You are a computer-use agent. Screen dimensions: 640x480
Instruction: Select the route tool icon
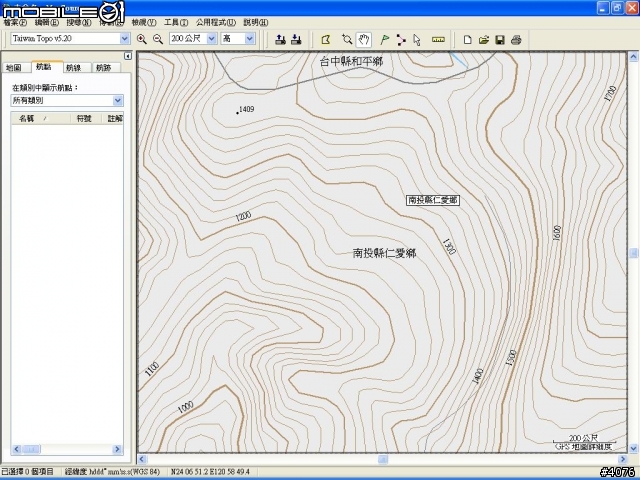coord(401,39)
